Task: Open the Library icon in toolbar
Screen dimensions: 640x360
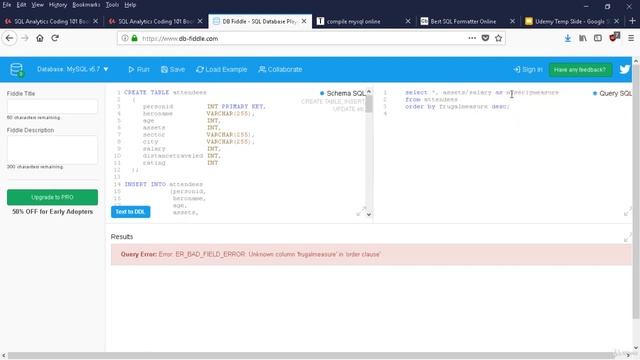Action: (x=582, y=38)
